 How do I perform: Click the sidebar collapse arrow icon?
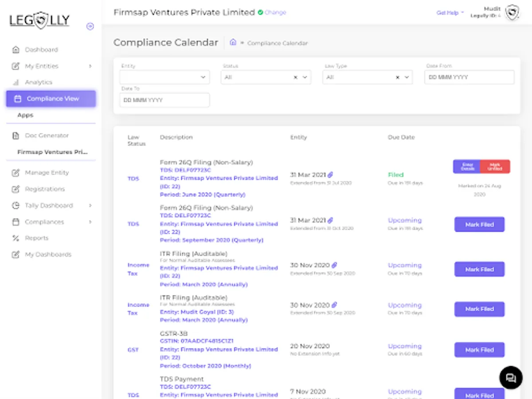tap(90, 27)
